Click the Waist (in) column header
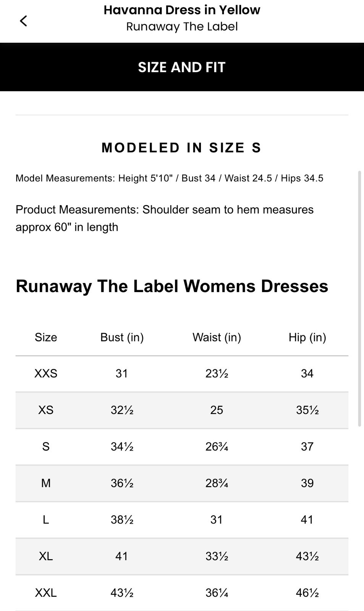 216,337
